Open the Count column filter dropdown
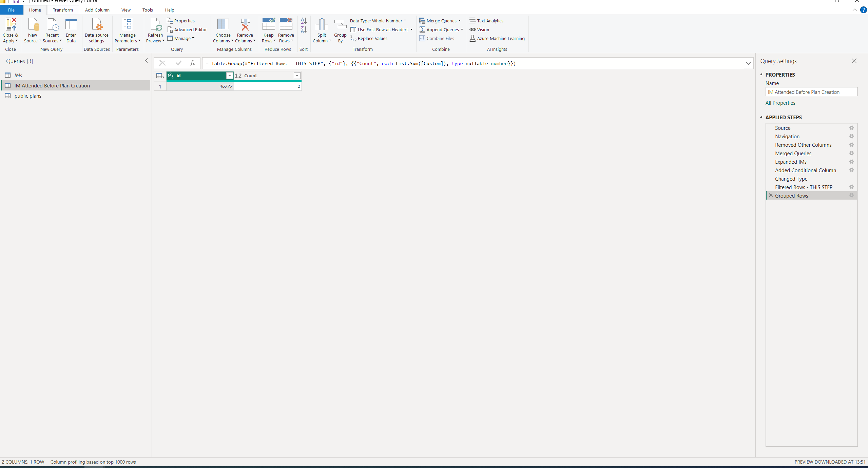 click(297, 76)
